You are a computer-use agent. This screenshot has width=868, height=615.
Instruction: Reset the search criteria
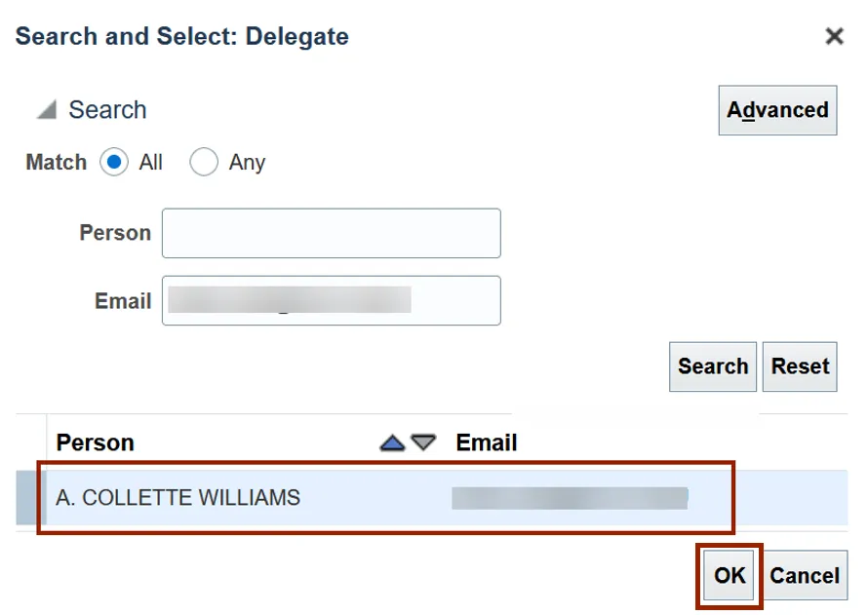[800, 366]
